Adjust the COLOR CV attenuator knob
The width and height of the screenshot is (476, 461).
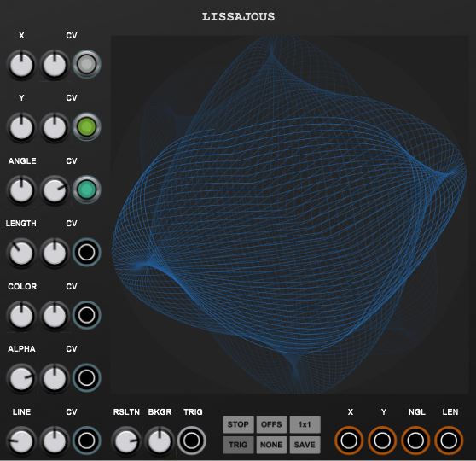pos(55,315)
